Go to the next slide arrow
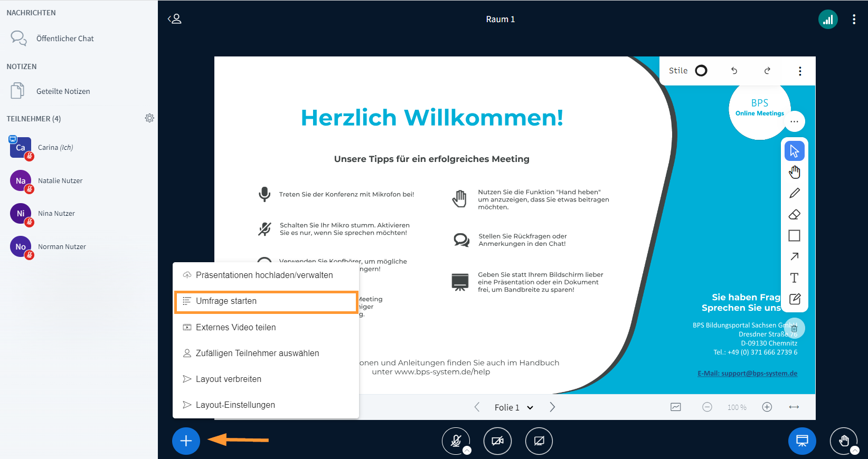 pos(552,407)
